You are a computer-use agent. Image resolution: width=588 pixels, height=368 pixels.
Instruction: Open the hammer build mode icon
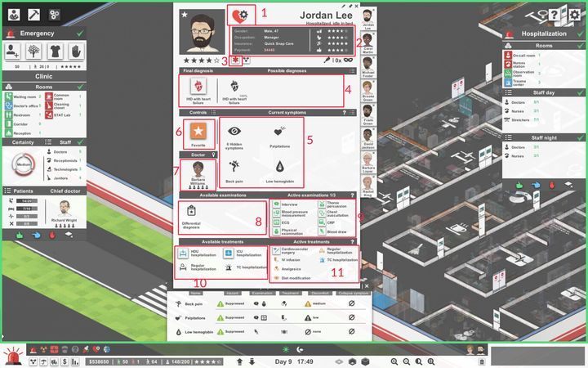coord(34,15)
